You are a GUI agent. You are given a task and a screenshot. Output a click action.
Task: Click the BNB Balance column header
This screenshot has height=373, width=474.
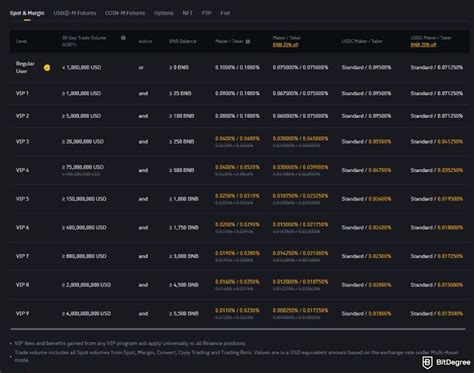(x=183, y=41)
